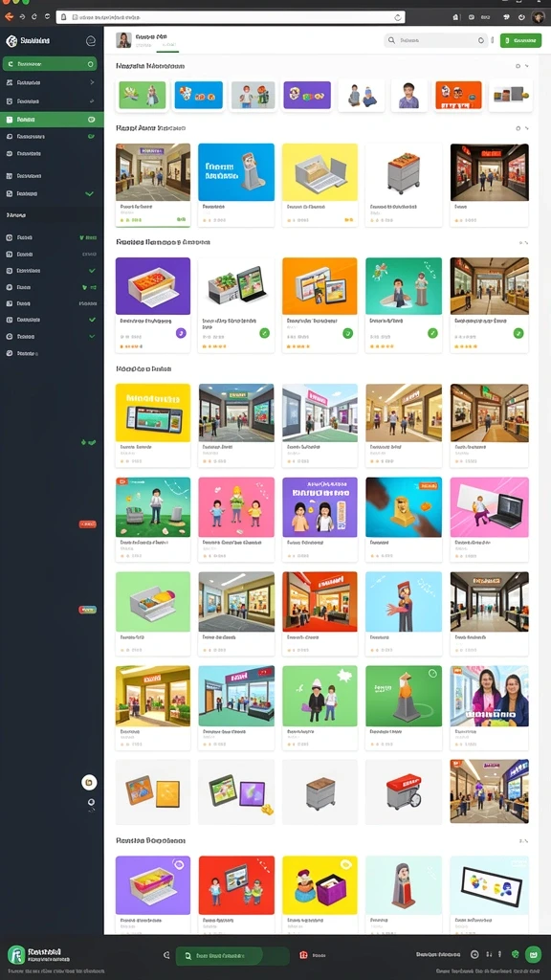
Task: Click the green logo in the bottom bar
Action: point(16,954)
